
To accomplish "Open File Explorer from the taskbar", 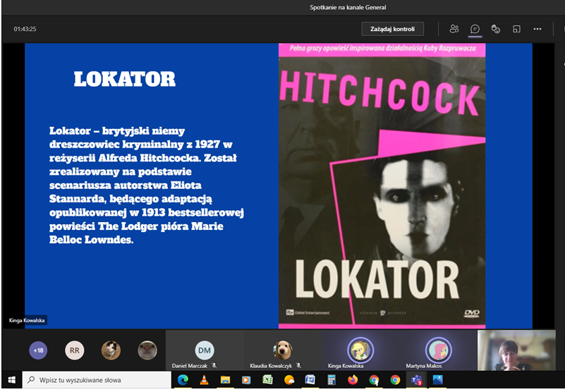I will tap(225, 380).
